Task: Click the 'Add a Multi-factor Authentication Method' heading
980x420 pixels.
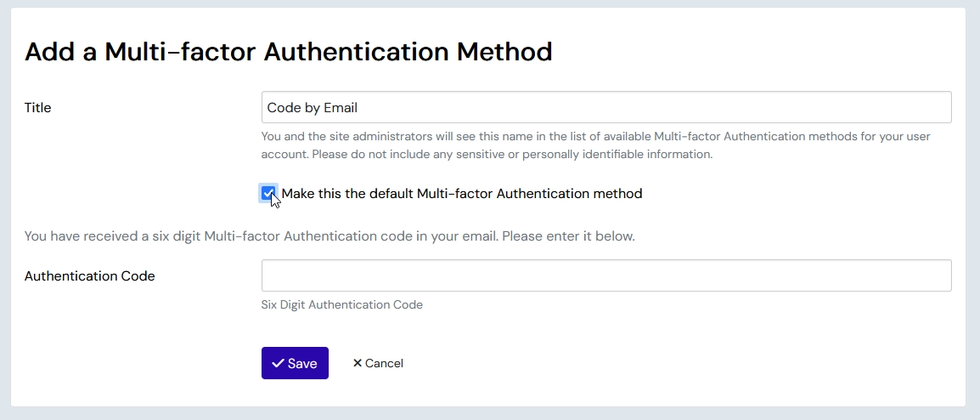Action: 288,52
